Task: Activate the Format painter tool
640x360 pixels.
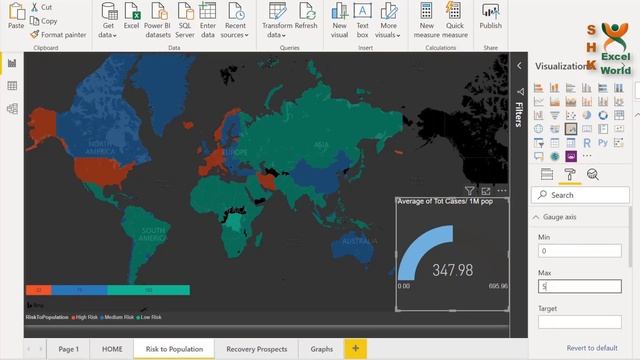Action: click(x=58, y=35)
